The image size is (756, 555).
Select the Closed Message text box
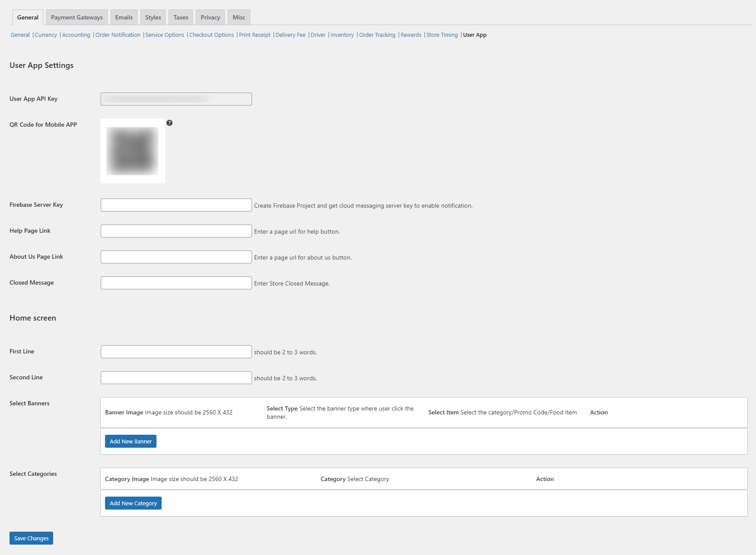click(176, 283)
